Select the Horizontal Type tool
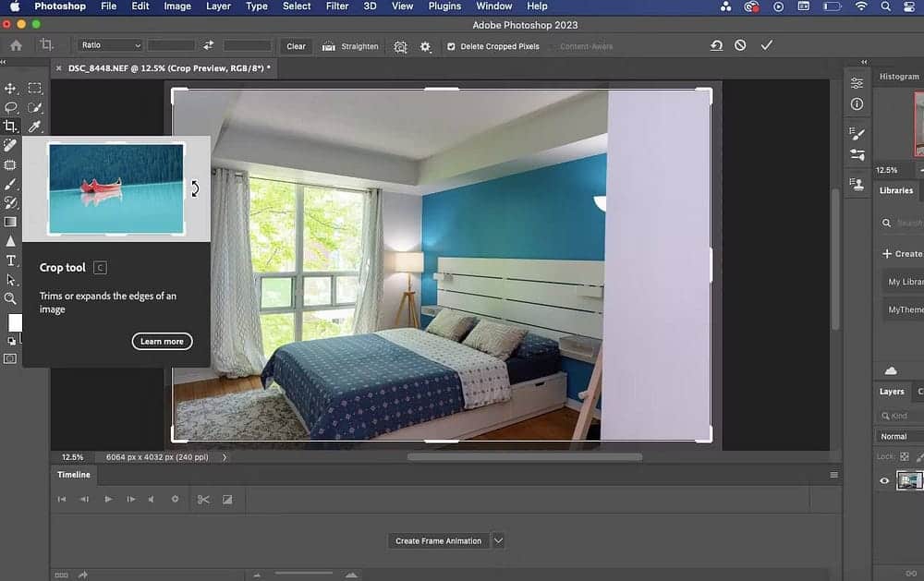Screen dimensions: 924x581 coord(11,260)
